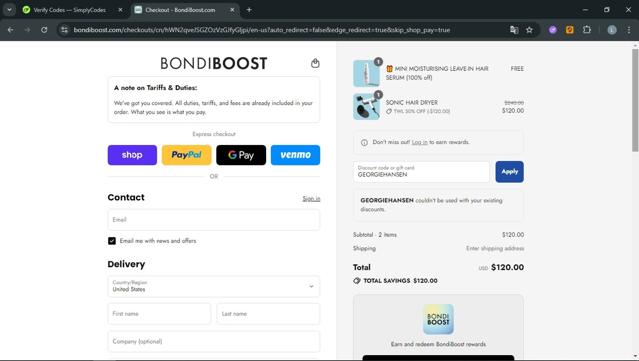The width and height of the screenshot is (639, 361).
Task: Click the 'Subtotal · 2 items' text
Action: tap(375, 235)
